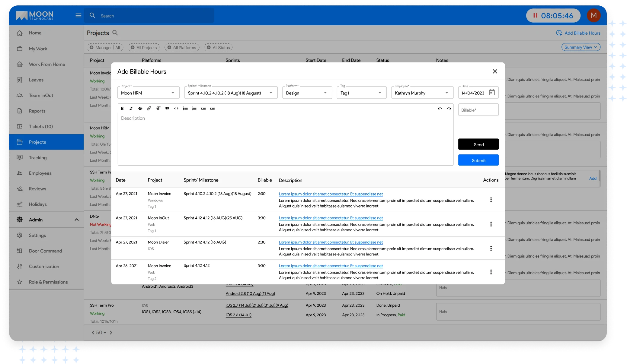Open the Platform dropdown showing Design
The height and width of the screenshot is (364, 627).
tap(307, 93)
